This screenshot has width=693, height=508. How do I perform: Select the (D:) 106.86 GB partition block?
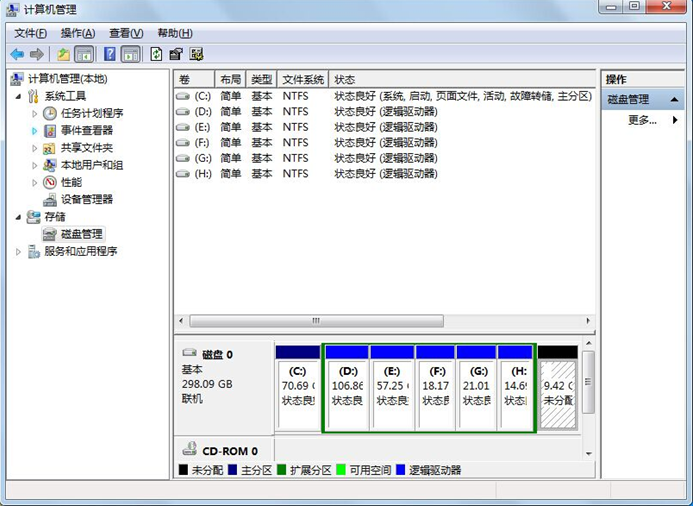tap(347, 387)
